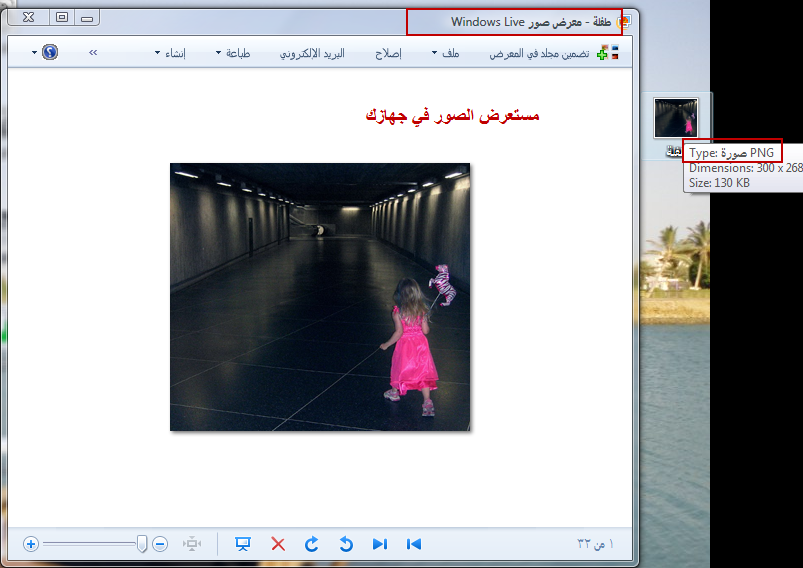Click the zoom out minus icon
Screen dimensions: 803x568
[160, 544]
